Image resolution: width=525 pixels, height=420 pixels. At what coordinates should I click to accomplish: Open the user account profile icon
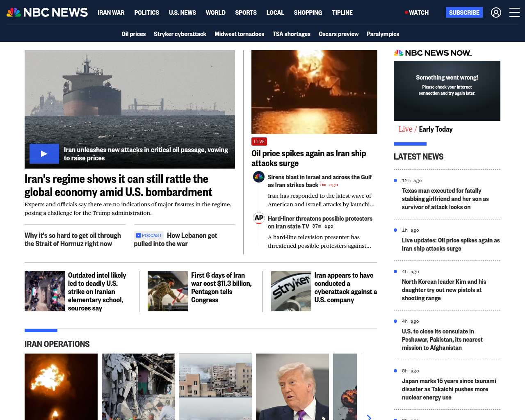[496, 13]
